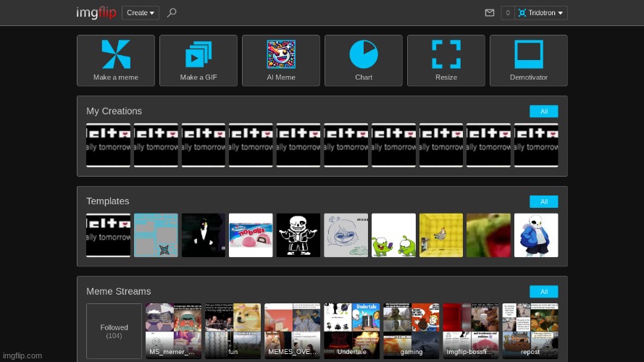This screenshot has height=362, width=644.
Task: Open the Resize image tool
Action: (x=446, y=60)
